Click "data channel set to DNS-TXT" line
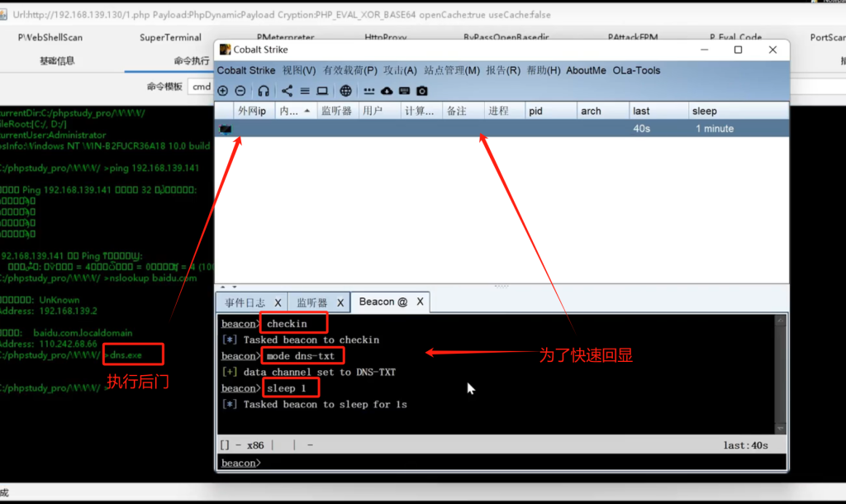This screenshot has height=504, width=846. [x=320, y=373]
